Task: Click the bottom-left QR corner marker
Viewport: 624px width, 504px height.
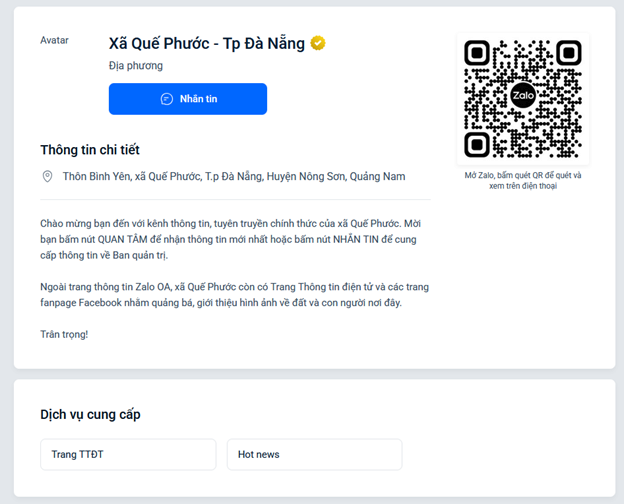Action: pos(478,143)
